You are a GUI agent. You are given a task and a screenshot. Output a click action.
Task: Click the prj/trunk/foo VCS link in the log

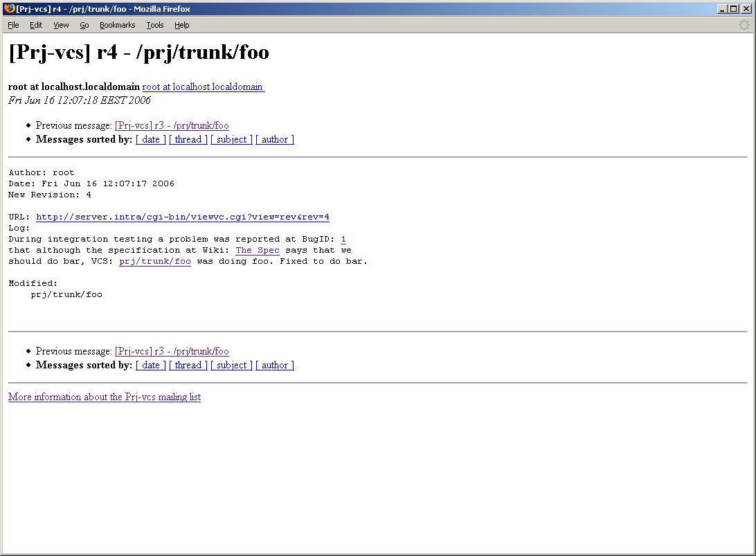pyautogui.click(x=155, y=261)
